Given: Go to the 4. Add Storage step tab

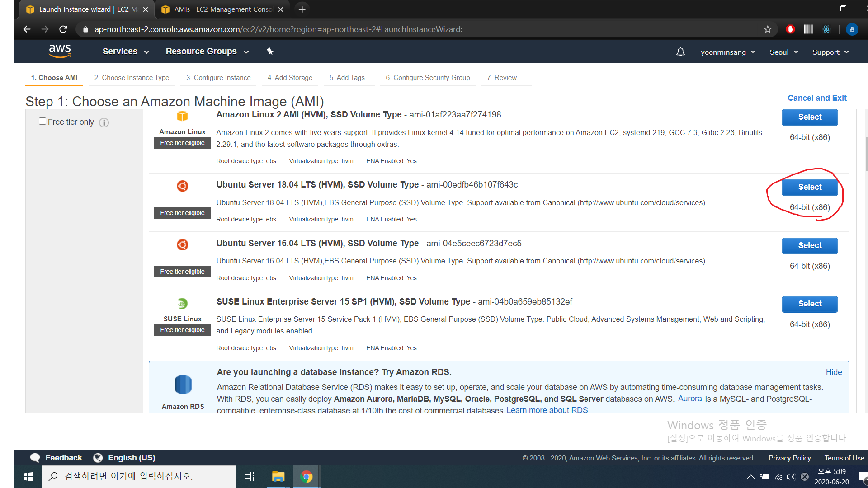Looking at the screenshot, I should pyautogui.click(x=290, y=78).
